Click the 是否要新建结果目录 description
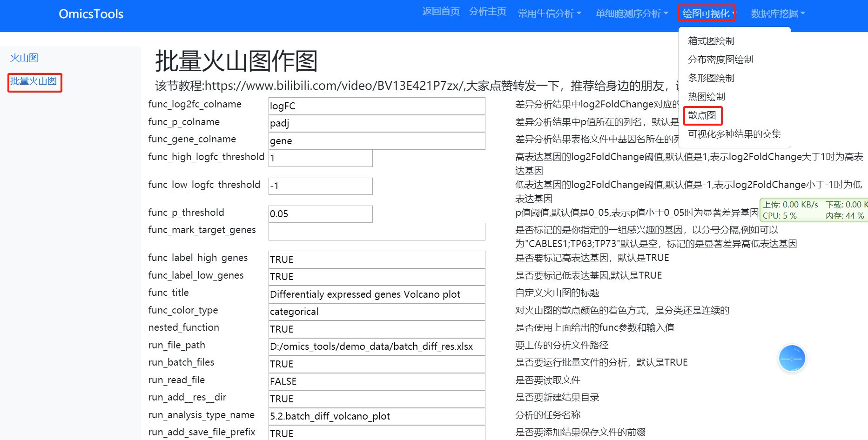Image resolution: width=868 pixels, height=440 pixels. (x=557, y=397)
